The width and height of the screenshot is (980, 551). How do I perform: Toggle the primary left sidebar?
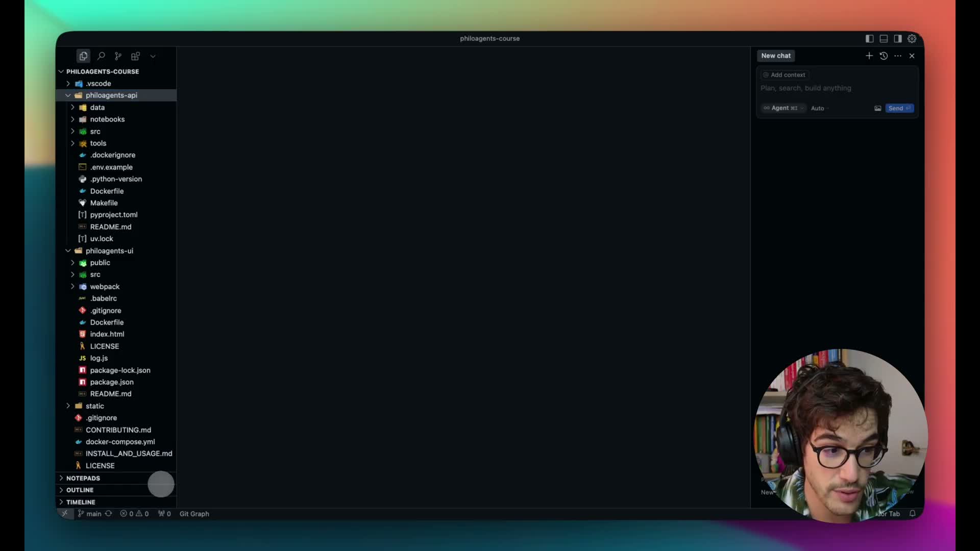click(x=869, y=39)
